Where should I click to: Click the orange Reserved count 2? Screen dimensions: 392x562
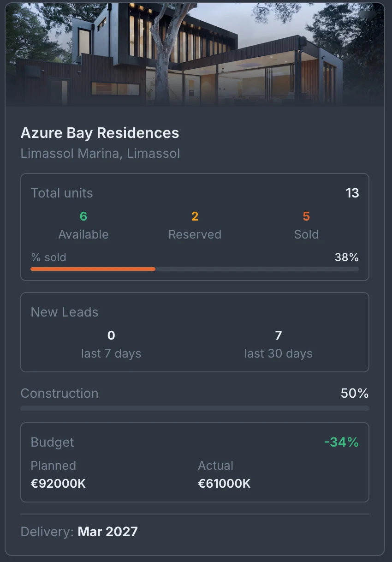(195, 216)
